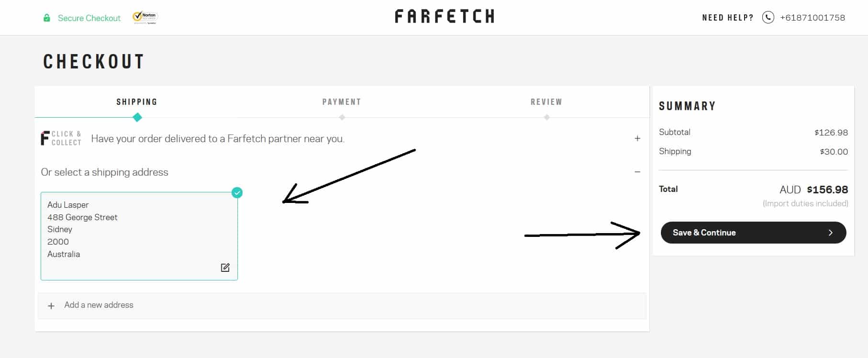The image size is (868, 358).
Task: Click the Farfetch F Click & Collect logo
Action: [x=61, y=138]
